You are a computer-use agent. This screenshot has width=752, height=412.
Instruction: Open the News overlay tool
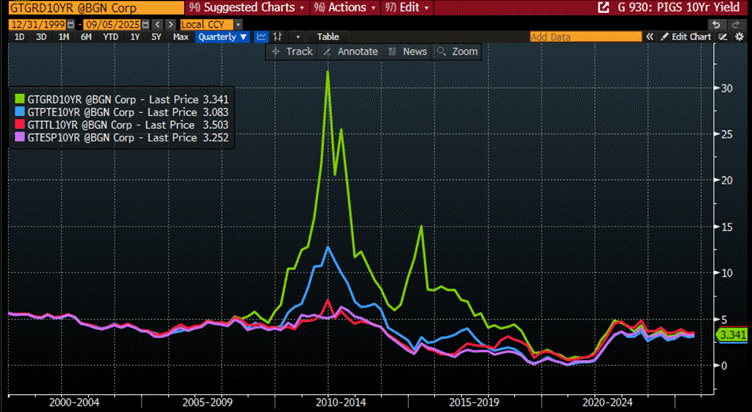(408, 52)
